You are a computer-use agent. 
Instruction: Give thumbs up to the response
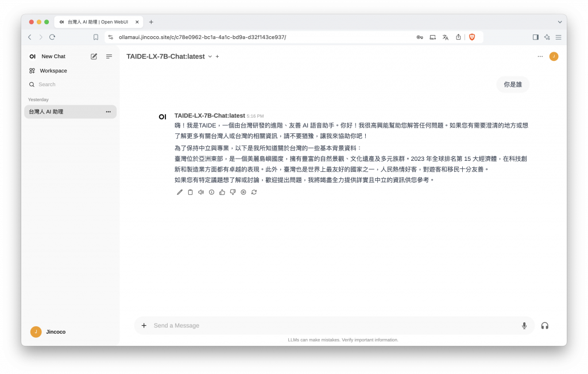(x=222, y=192)
